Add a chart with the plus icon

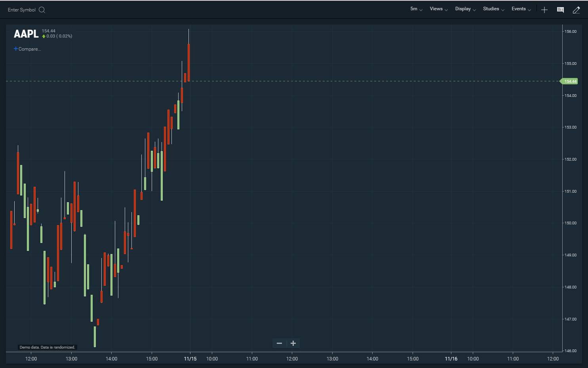tap(544, 10)
